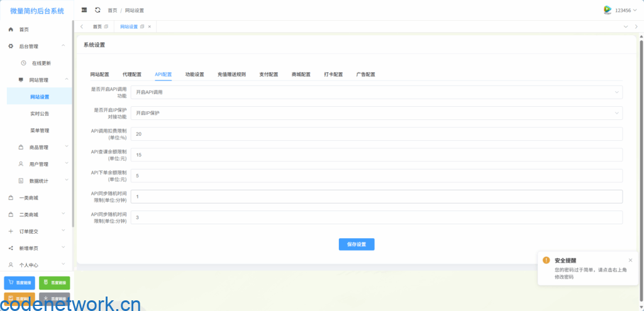
Task: Click the gear icon beside 后台管理
Action: 11,46
